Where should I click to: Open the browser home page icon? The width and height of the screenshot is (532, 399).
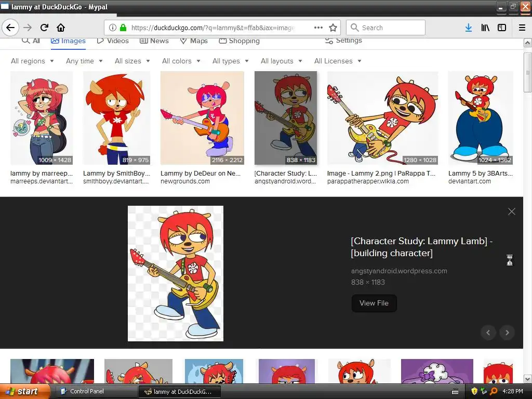pos(61,28)
